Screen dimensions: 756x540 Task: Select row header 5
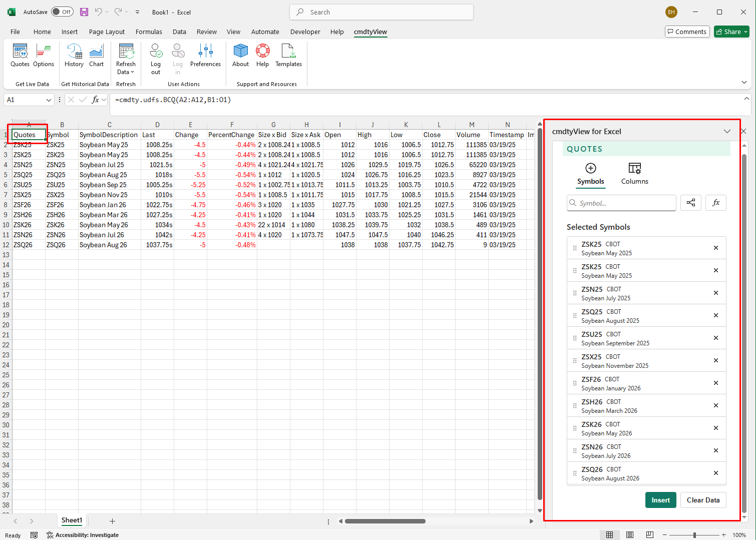click(6, 175)
